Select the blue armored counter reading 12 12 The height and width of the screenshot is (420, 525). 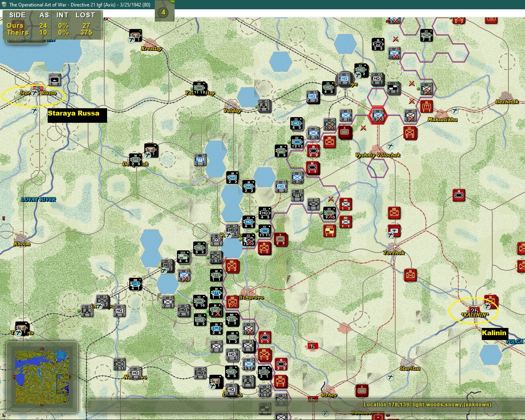tap(297, 142)
